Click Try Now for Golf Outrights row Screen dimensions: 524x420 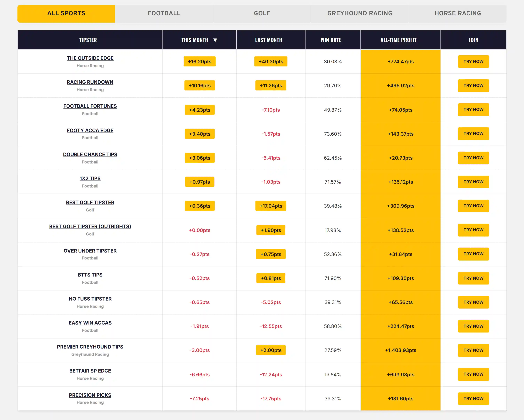(473, 230)
